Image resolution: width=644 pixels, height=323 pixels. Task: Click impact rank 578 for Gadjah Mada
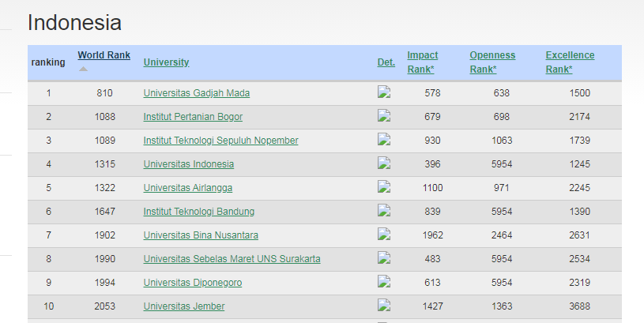(x=432, y=93)
